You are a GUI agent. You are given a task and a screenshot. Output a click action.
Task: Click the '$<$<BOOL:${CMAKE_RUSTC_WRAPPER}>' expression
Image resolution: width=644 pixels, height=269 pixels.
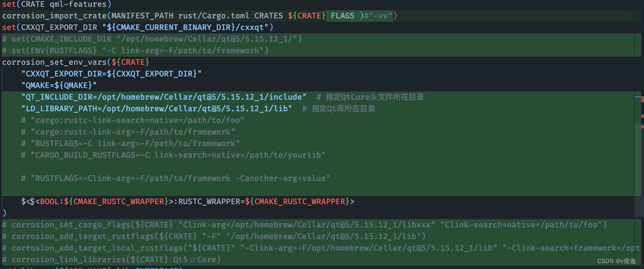[97, 201]
